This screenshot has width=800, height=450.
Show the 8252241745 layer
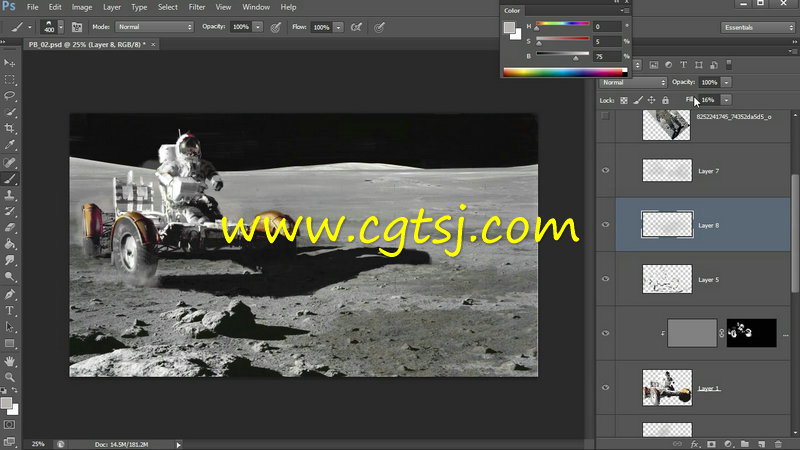click(605, 116)
